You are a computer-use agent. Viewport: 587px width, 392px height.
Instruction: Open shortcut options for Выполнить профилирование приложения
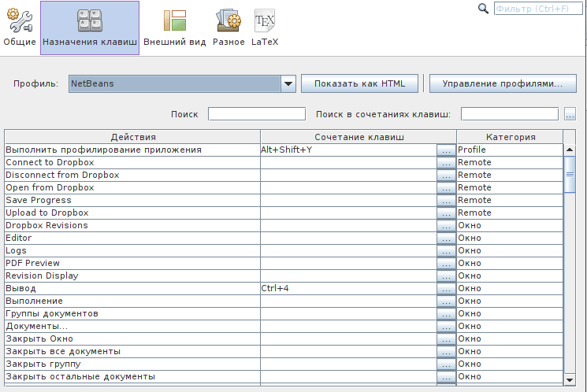[446, 150]
